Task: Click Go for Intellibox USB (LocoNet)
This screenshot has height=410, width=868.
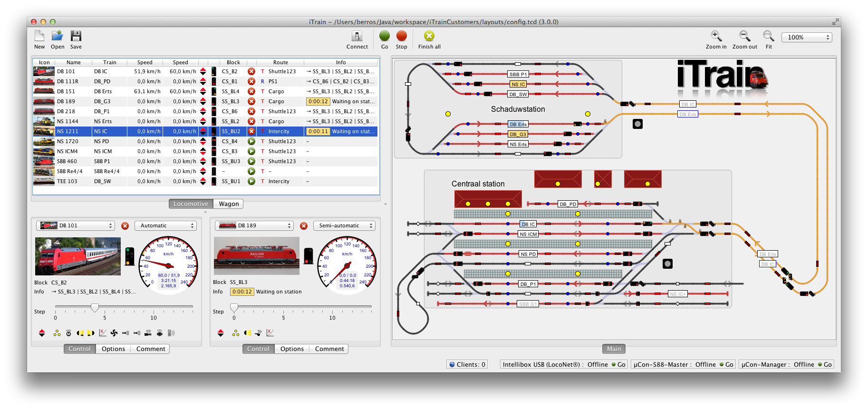Action: click(x=619, y=364)
